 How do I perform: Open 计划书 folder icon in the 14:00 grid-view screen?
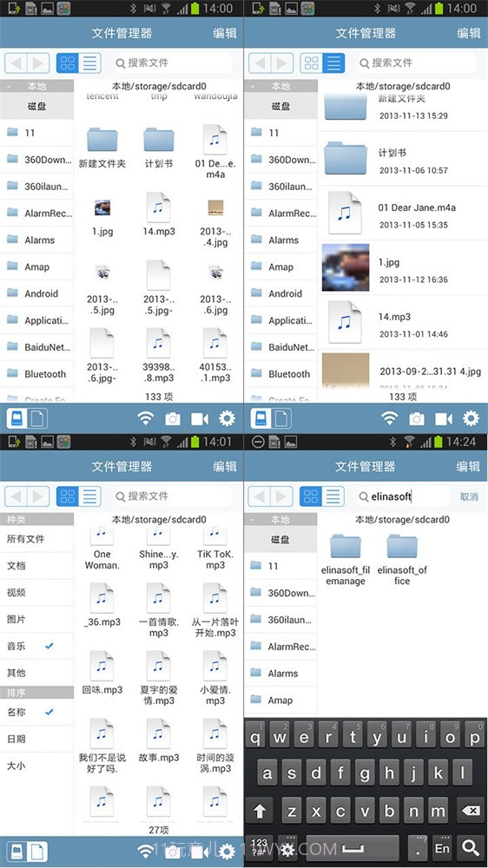click(x=158, y=140)
